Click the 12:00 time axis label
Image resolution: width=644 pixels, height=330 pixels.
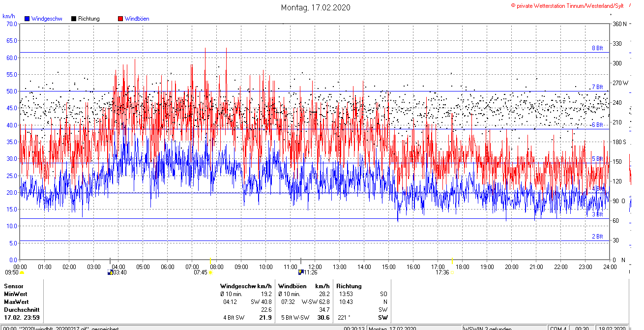tap(315, 267)
